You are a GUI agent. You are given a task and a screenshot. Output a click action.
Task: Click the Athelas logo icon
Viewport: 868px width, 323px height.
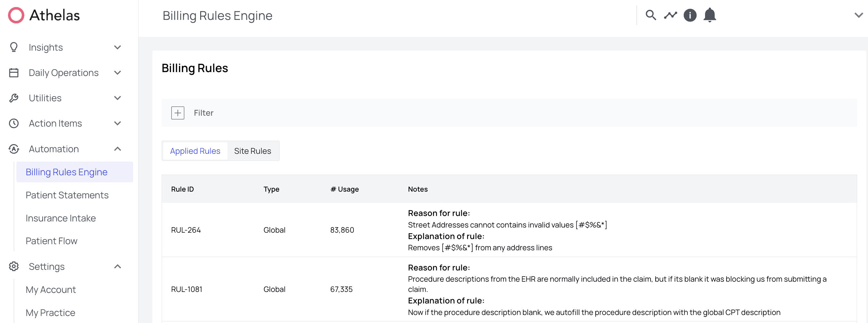[x=16, y=15]
